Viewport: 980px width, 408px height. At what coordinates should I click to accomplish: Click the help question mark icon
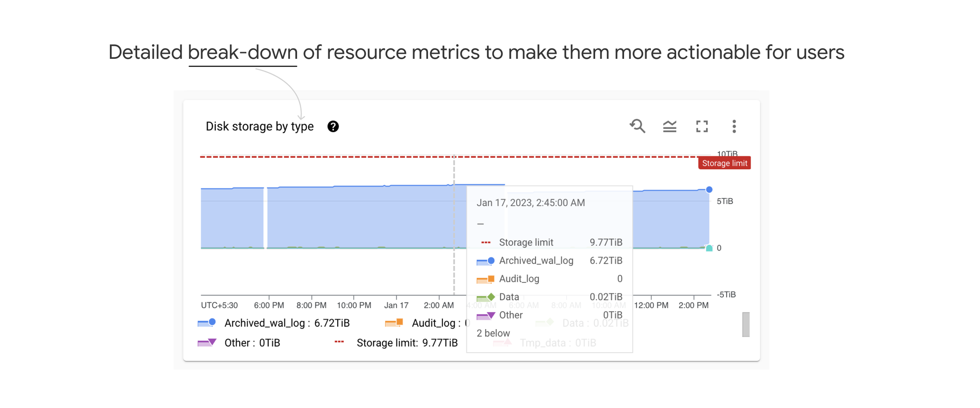click(333, 126)
